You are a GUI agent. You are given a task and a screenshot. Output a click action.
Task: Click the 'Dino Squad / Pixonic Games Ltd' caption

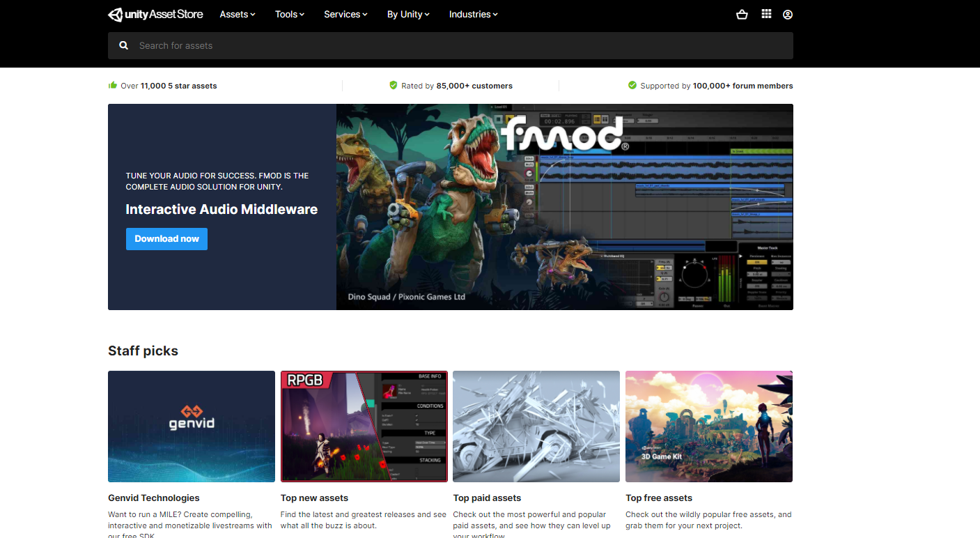pos(407,297)
